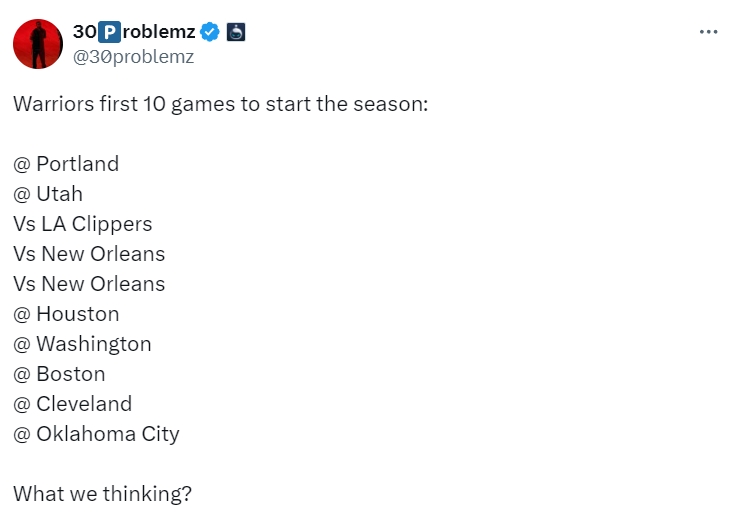The width and height of the screenshot is (740, 523).
Task: Click the "@ Cleveland" line
Action: (x=72, y=404)
